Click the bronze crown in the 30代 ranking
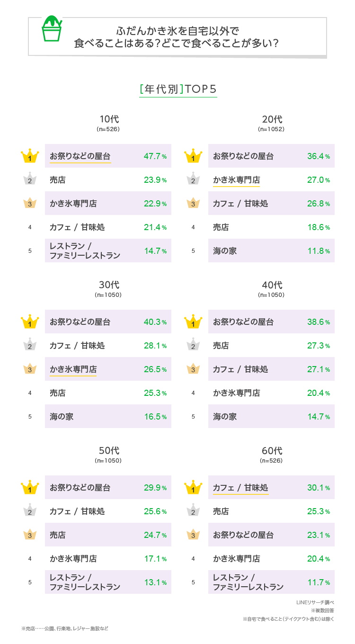 click(30, 369)
